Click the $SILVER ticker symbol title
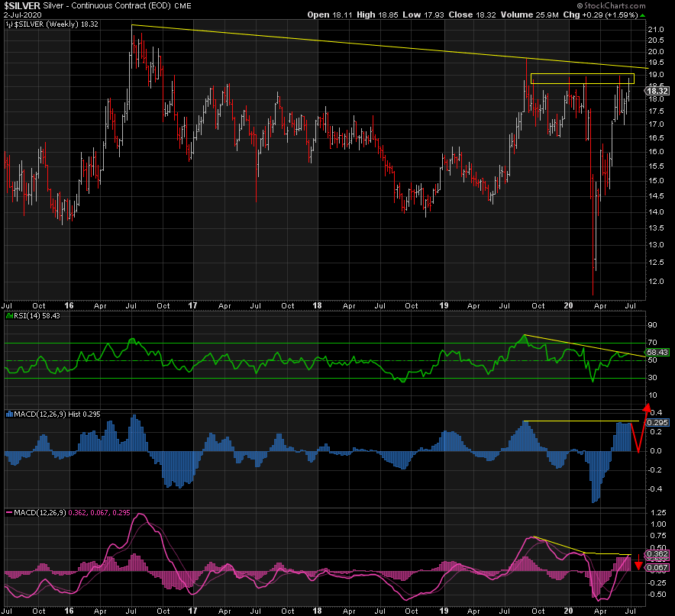The image size is (675, 616). click(x=21, y=5)
